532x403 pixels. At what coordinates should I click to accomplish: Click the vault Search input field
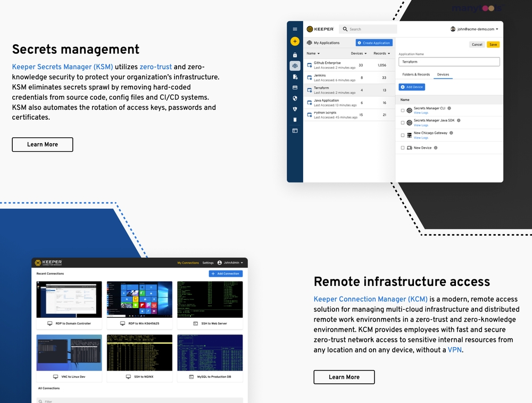click(x=368, y=29)
